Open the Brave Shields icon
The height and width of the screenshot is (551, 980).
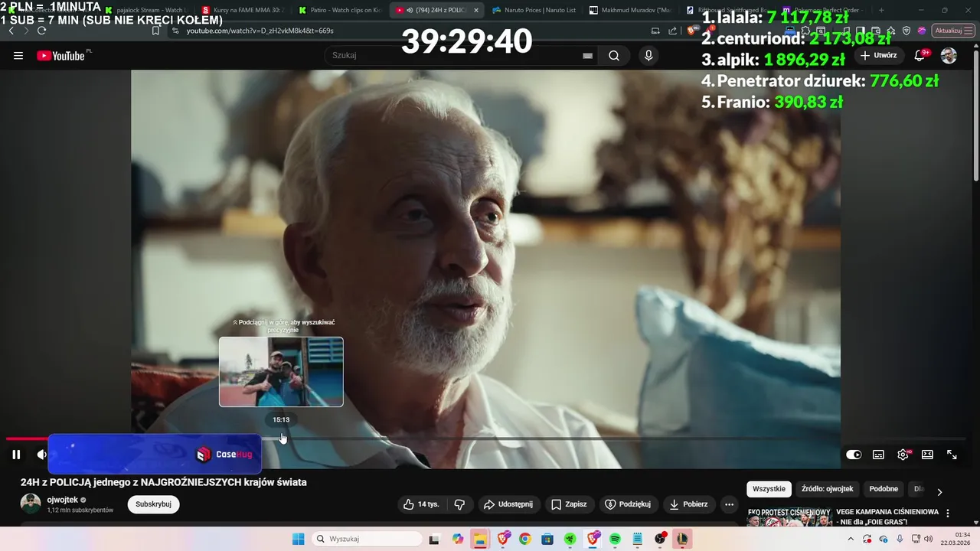click(x=691, y=31)
